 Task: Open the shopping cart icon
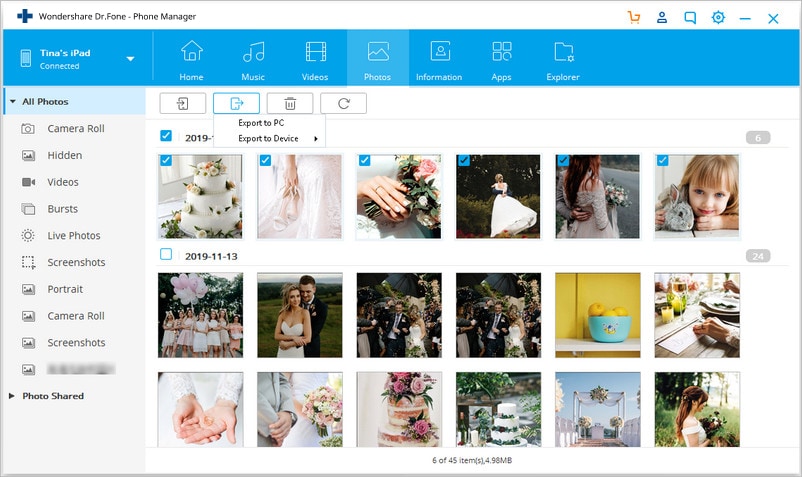pyautogui.click(x=634, y=17)
